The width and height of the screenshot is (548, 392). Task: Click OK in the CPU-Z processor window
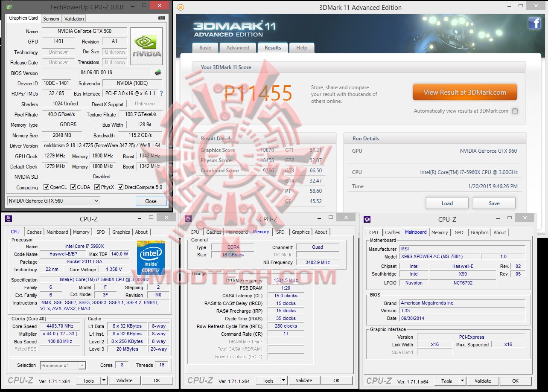(x=157, y=380)
